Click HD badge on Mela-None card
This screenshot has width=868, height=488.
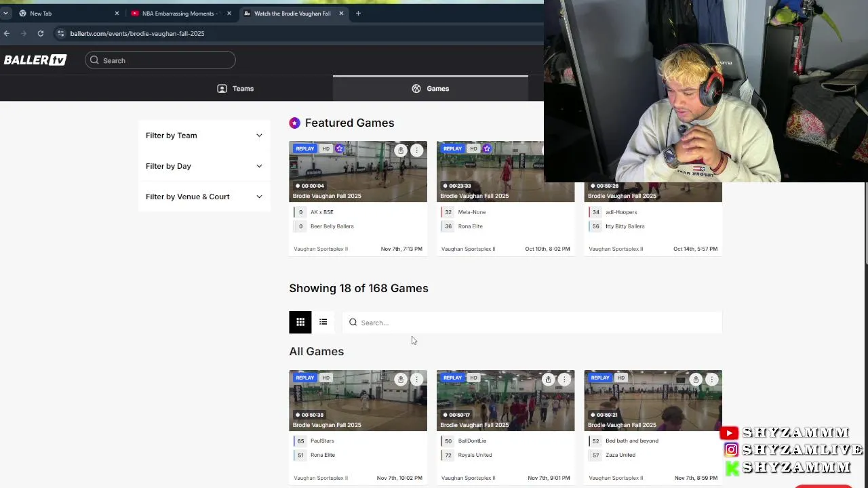473,148
